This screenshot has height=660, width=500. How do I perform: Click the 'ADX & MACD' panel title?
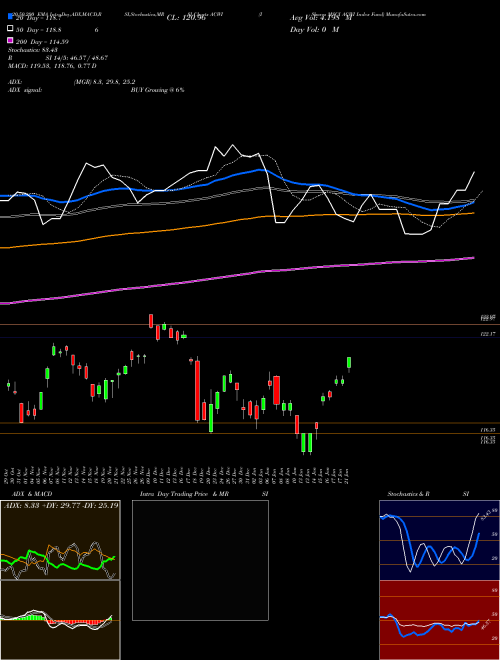tap(32, 494)
